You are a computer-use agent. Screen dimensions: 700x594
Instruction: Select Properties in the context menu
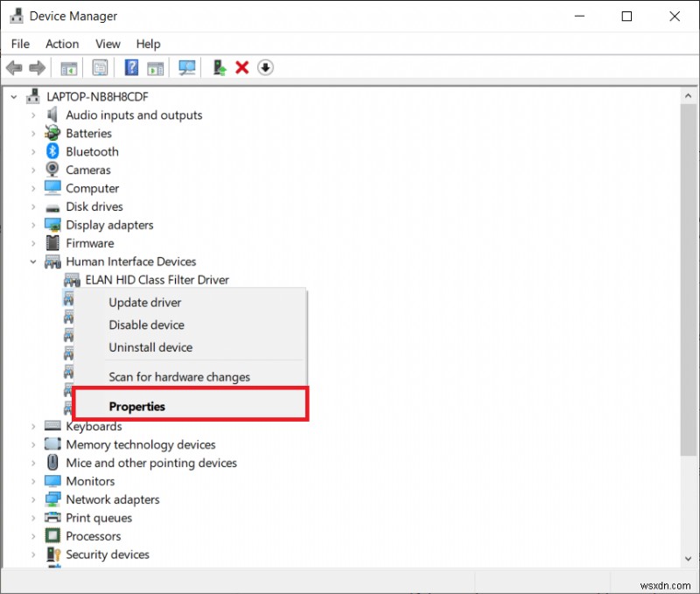click(137, 406)
